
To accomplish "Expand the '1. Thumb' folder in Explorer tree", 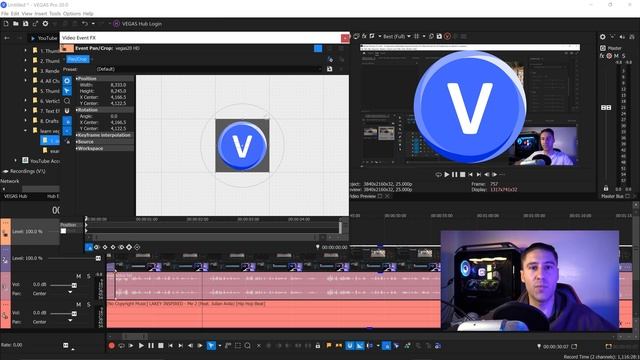I will click(25, 51).
